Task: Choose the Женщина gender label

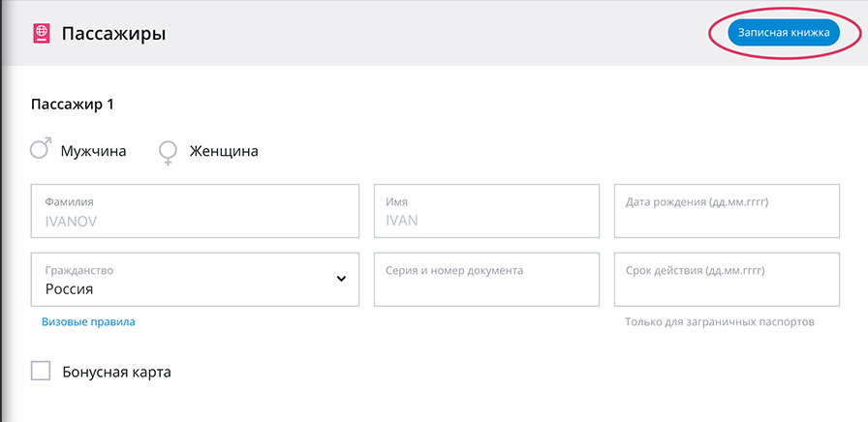Action: 224,151
